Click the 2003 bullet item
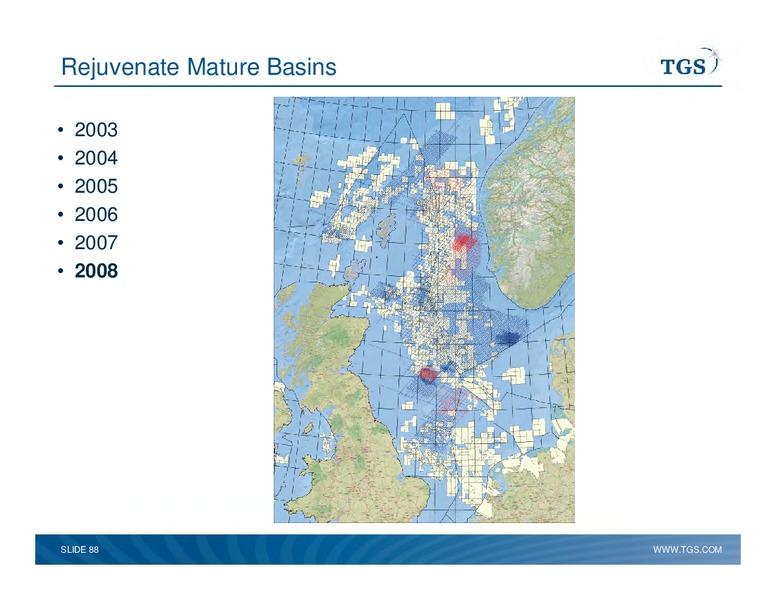The image size is (776, 600). pyautogui.click(x=96, y=130)
